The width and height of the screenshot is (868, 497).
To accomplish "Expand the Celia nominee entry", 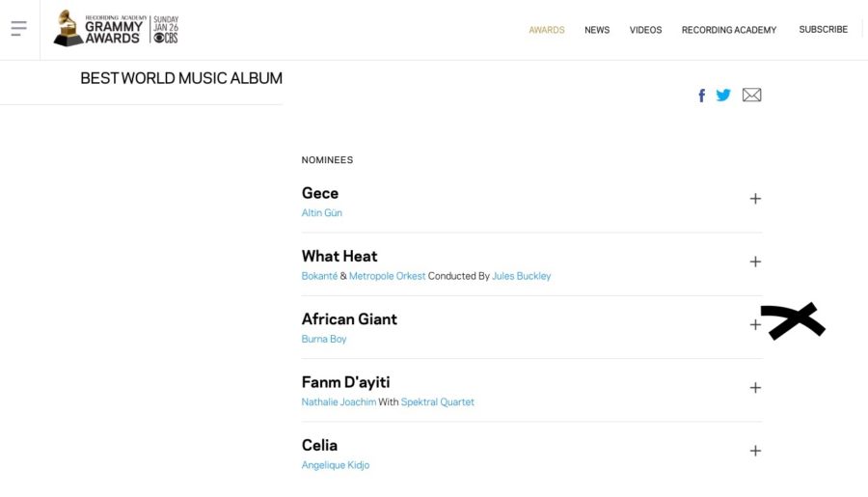I will 755,451.
